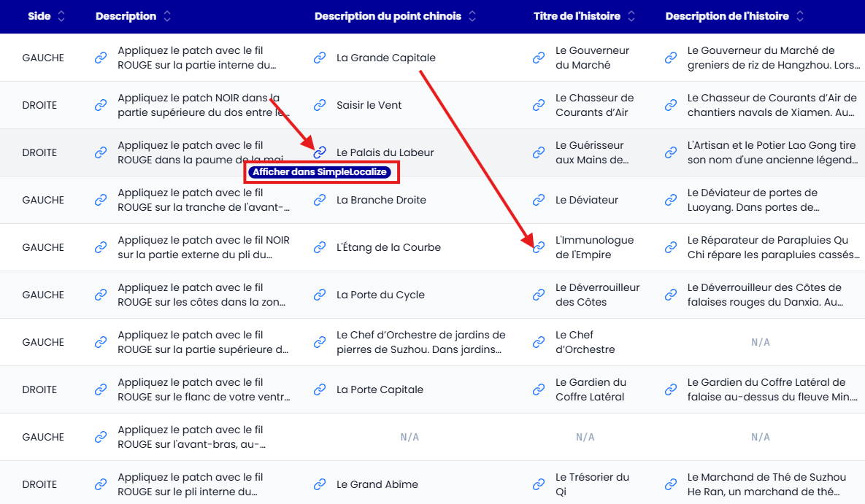Open link icon for 'L'Immunologue de l'Empire'
865x504 pixels.
539,247
